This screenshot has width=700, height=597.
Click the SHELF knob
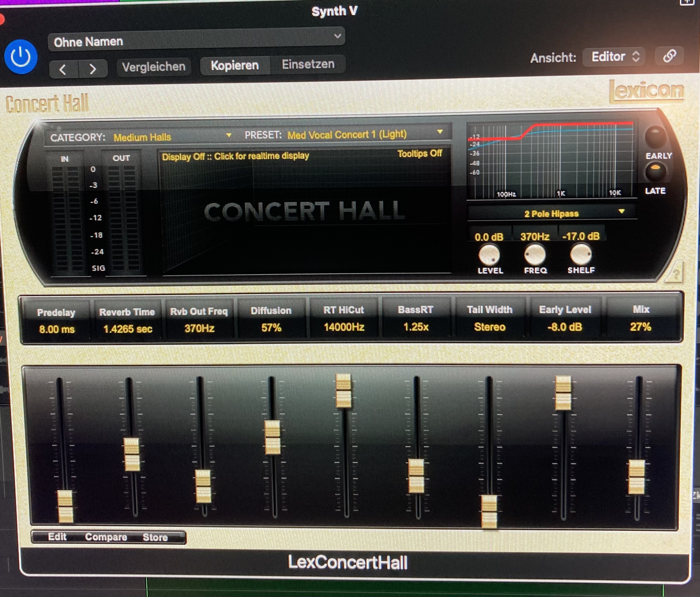(x=581, y=254)
